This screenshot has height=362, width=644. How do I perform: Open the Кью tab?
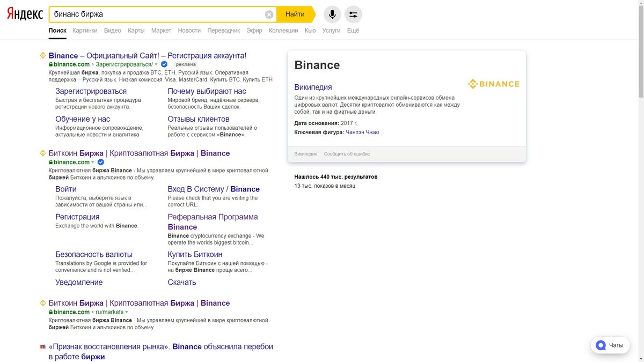point(310,31)
